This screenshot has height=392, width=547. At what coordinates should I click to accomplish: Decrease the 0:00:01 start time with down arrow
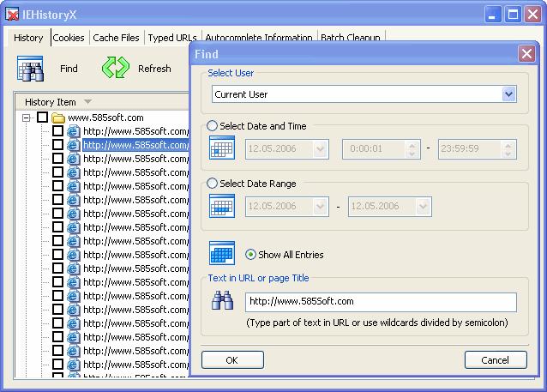tap(412, 154)
